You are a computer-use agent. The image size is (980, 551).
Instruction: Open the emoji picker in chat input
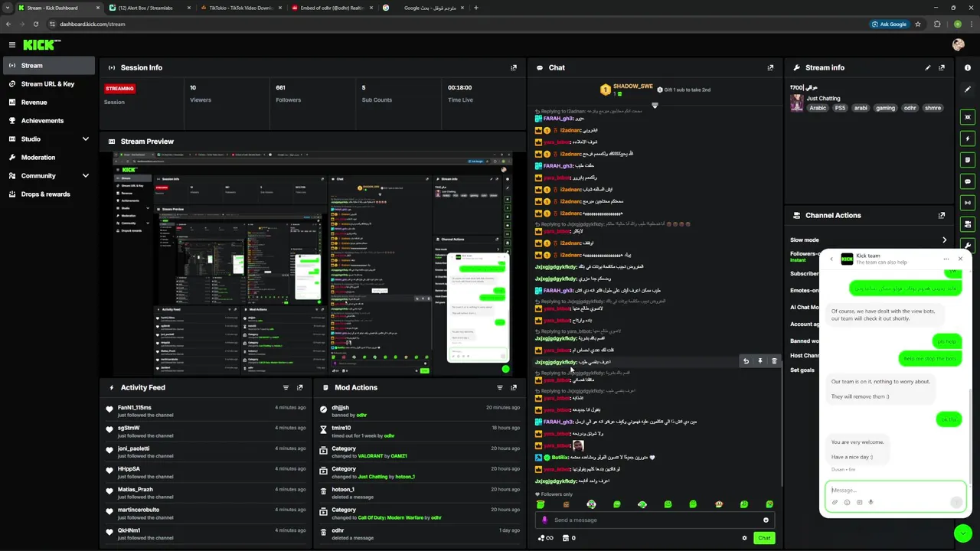pos(766,520)
